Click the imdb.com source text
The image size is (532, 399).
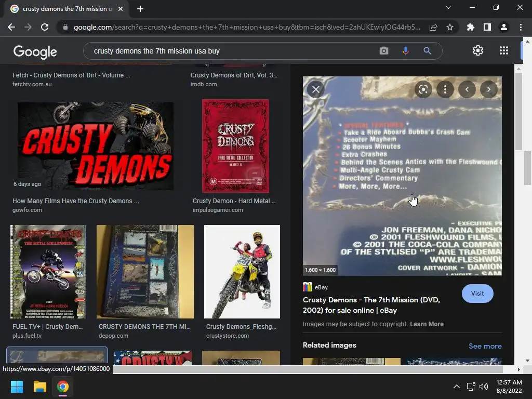click(204, 84)
